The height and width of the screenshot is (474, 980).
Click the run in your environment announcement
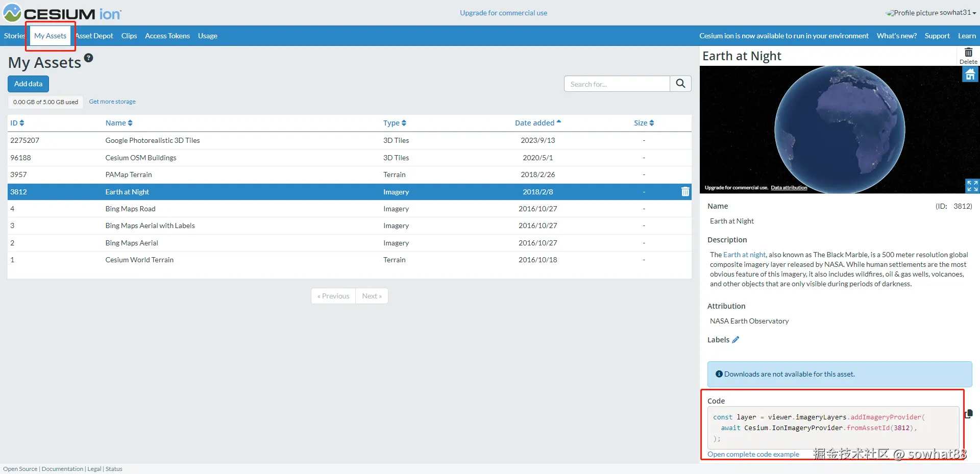click(784, 36)
